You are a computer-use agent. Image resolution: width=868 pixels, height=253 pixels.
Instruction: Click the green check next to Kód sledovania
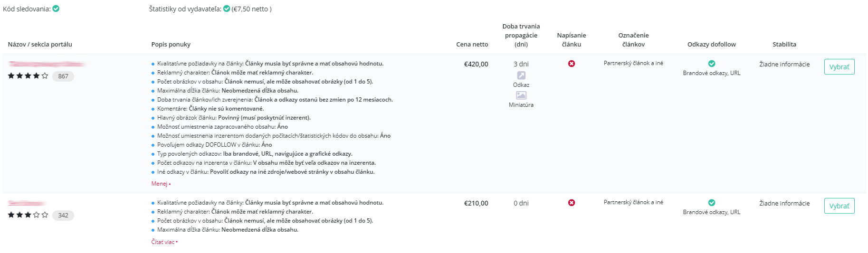tap(56, 9)
